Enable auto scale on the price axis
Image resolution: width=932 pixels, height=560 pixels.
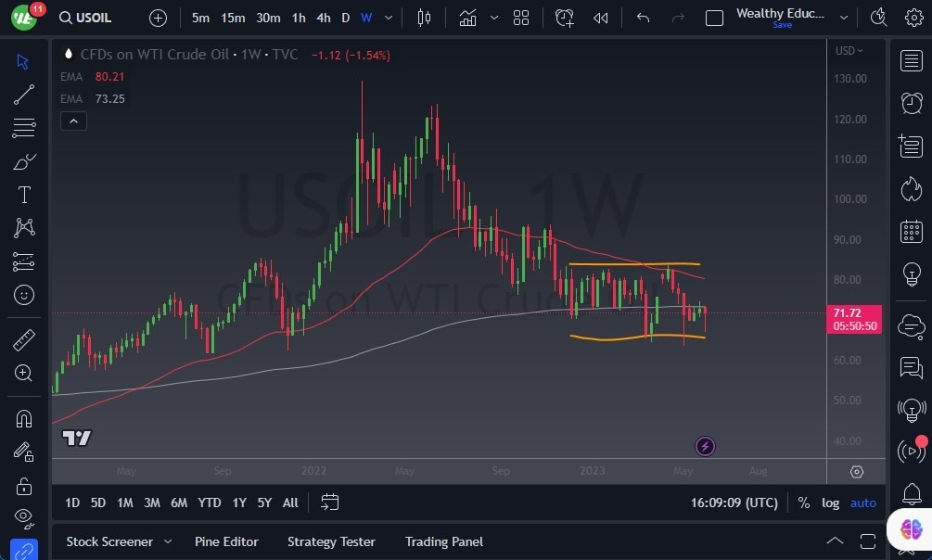tap(862, 503)
